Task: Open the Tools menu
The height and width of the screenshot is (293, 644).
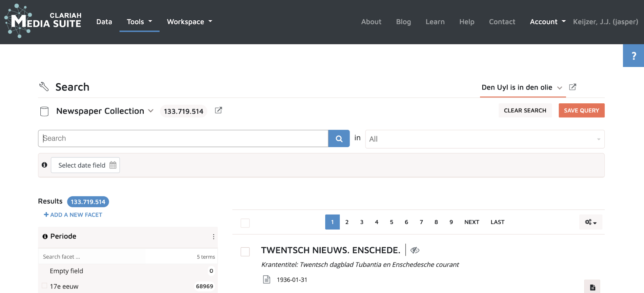Action: click(x=139, y=22)
